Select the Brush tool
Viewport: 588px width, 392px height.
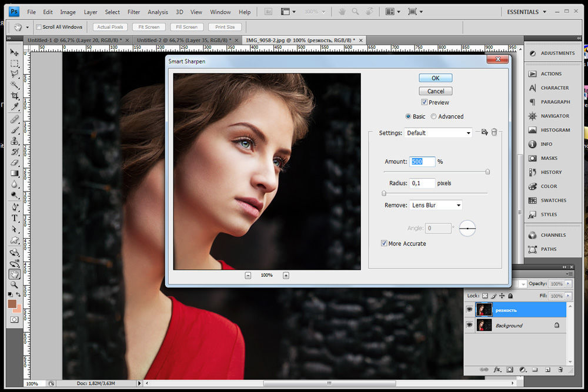coord(14,130)
